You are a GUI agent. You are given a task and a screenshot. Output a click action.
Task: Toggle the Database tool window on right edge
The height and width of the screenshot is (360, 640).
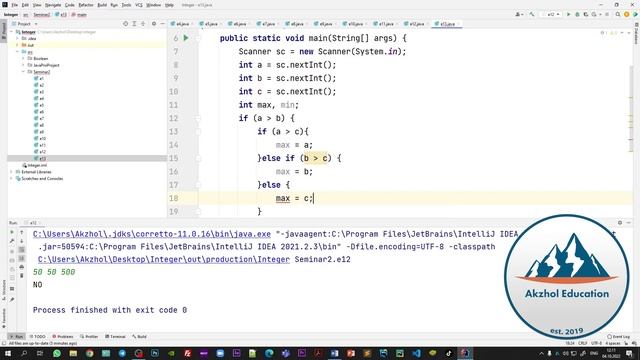point(636,33)
